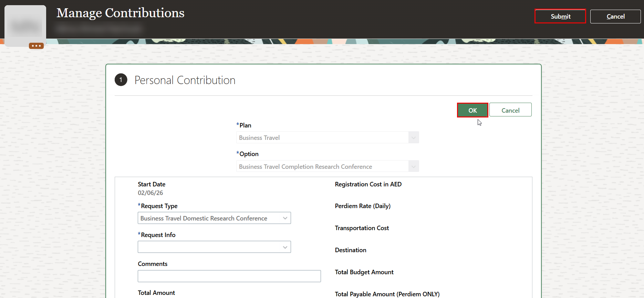Click the Manage Contributions page title

tap(121, 13)
